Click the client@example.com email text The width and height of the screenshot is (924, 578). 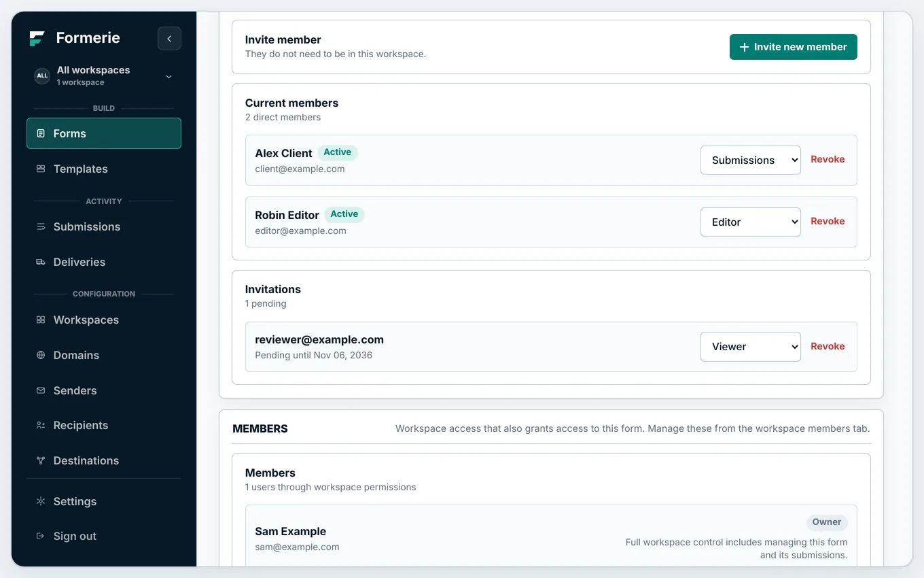(300, 169)
